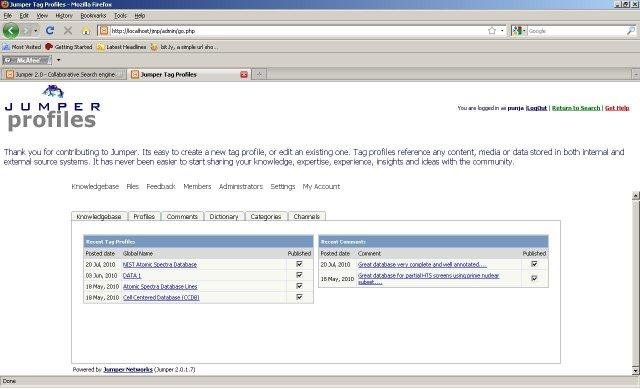Click the page scrollbar up arrow

(x=636, y=196)
